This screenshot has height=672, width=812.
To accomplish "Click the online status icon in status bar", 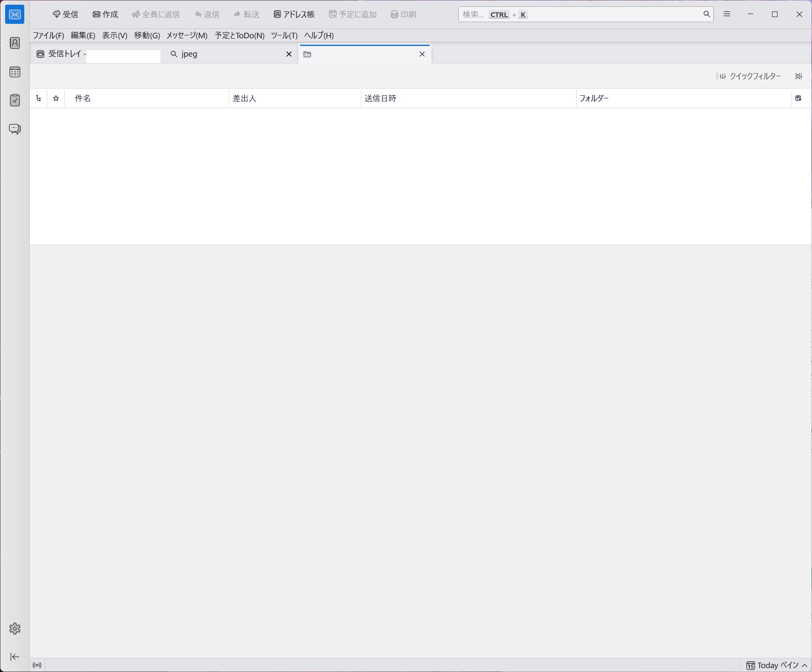I will tap(37, 665).
